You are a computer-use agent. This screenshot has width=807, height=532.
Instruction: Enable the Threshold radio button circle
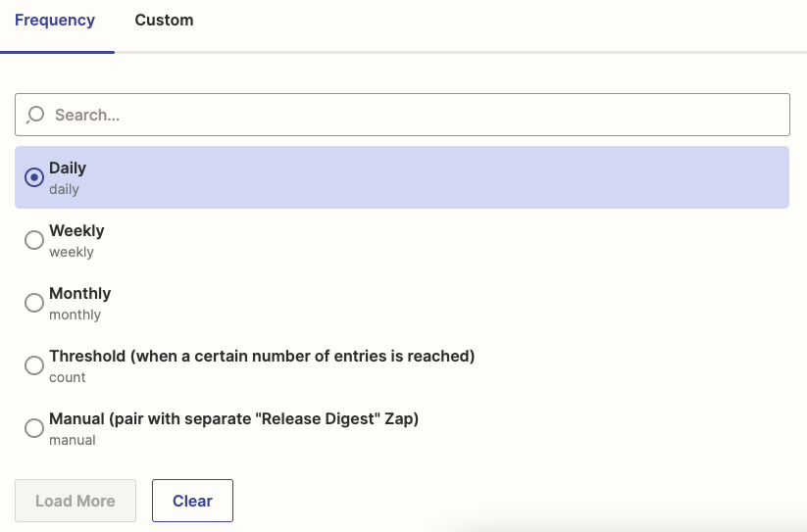[34, 365]
